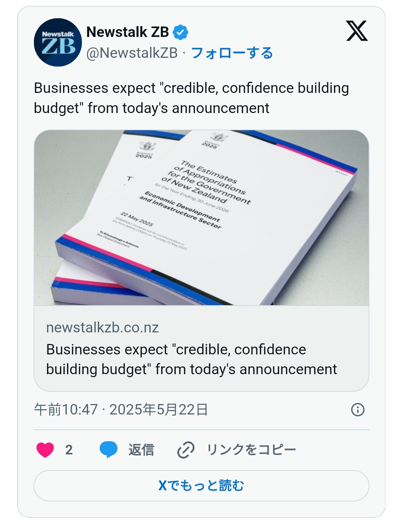
Task: Open the info circle icon
Action: click(357, 410)
